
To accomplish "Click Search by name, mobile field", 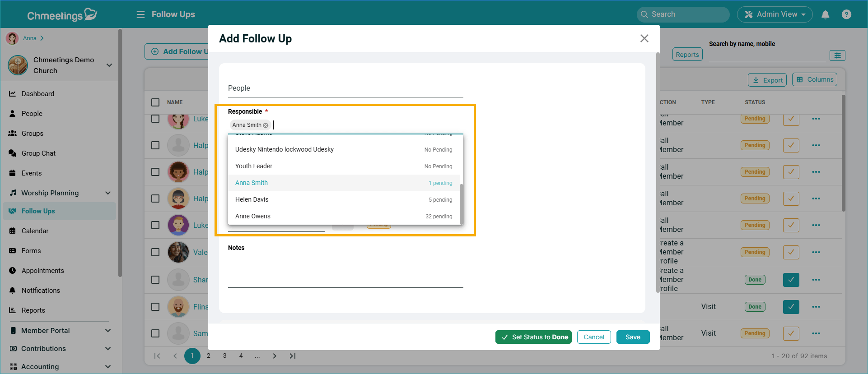I will (x=767, y=56).
